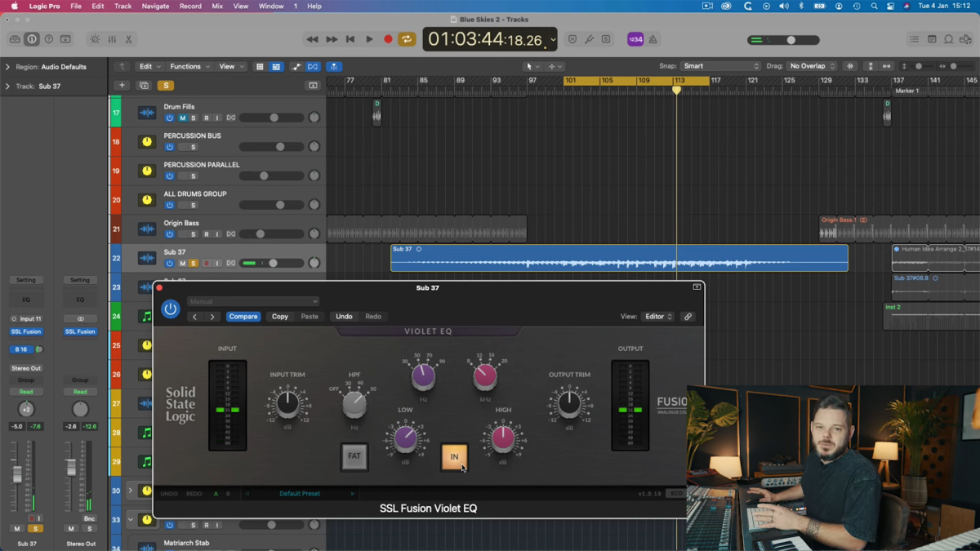Viewport: 980px width, 551px height.
Task: Start playback with the Play button
Action: 369,39
